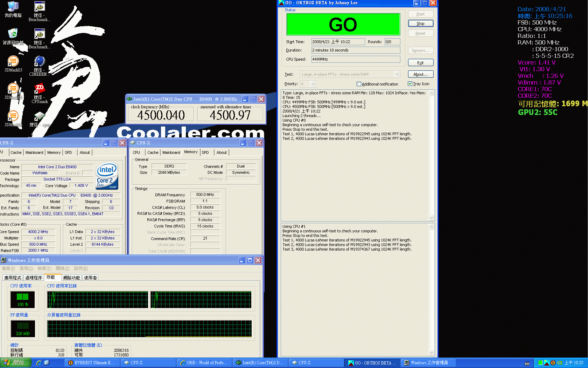This screenshot has width=588, height=368.
Task: Click the DRAM Frequency value 500.0 MHz
Action: coord(205,195)
